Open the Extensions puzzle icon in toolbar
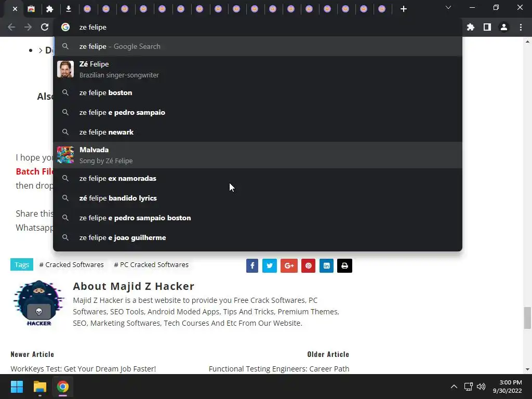Image resolution: width=532 pixels, height=399 pixels. tap(470, 27)
